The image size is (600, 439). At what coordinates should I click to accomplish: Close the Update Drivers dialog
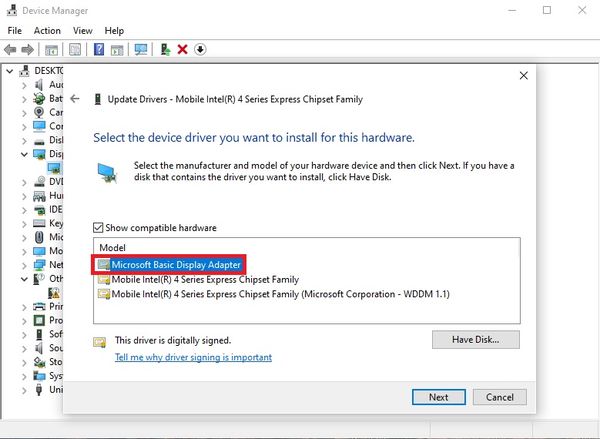tap(523, 76)
